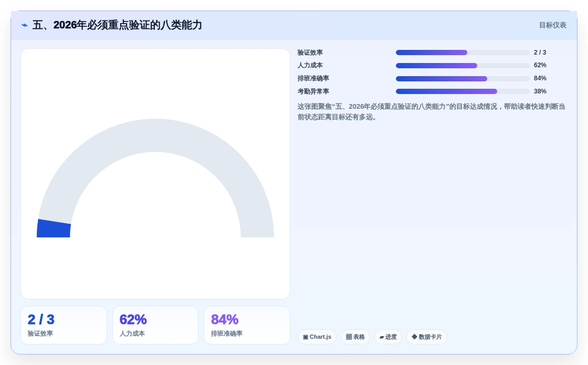Image resolution: width=588 pixels, height=365 pixels.
Task: Click the Chart.js tag chip
Action: [317, 337]
